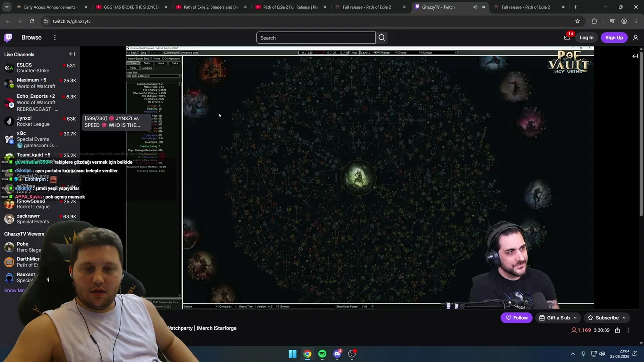Open Chrome profile icon
The height and width of the screenshot is (362, 644).
[624, 21]
